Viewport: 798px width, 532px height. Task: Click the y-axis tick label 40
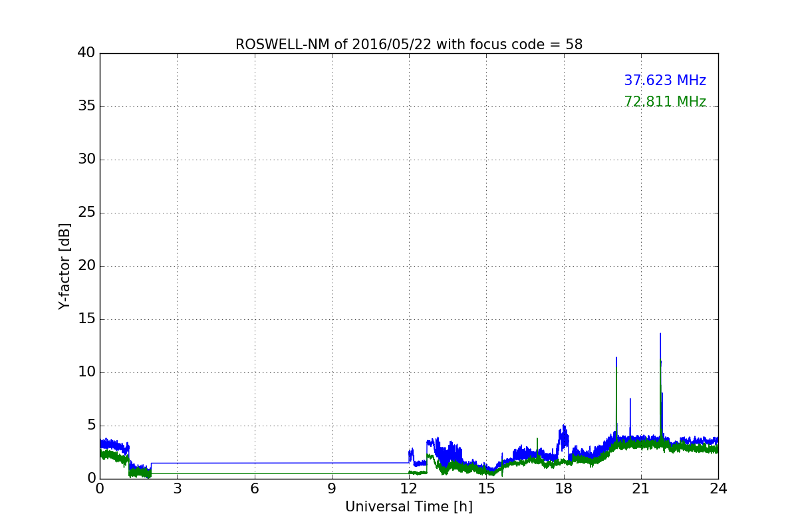(86, 53)
